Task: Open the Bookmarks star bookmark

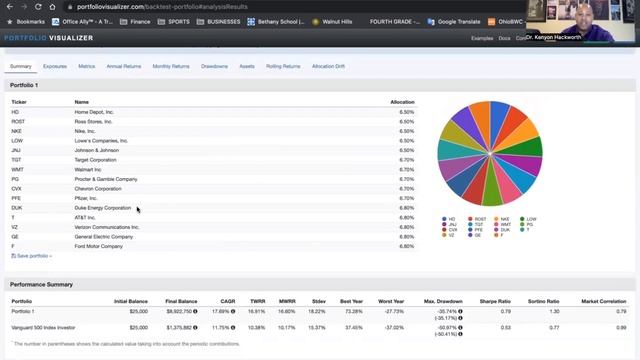Action: pyautogui.click(x=26, y=22)
